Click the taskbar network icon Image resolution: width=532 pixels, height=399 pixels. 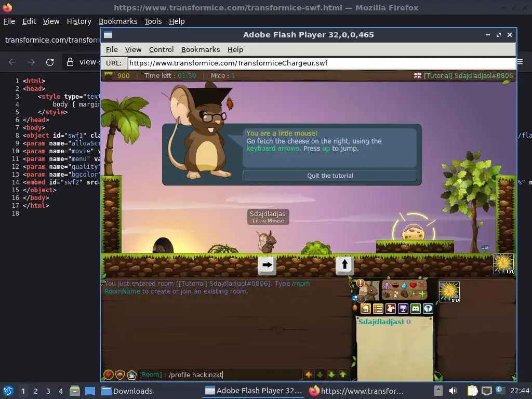point(486,391)
